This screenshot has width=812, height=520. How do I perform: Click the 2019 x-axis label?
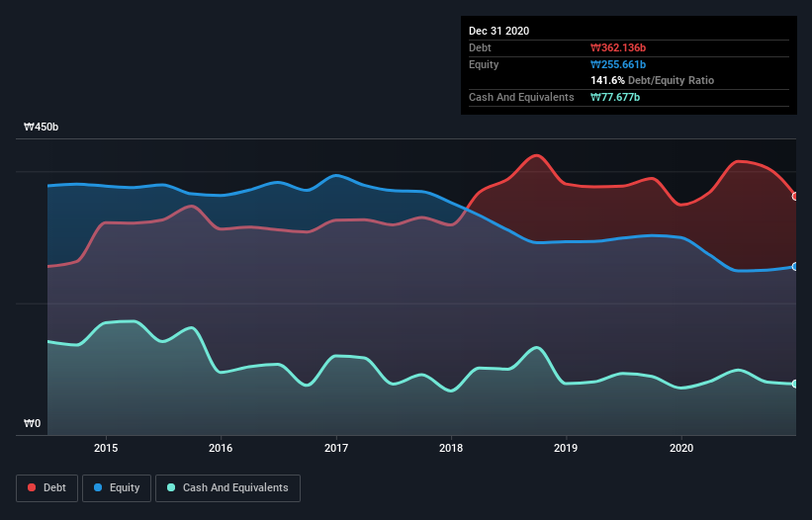pos(566,448)
